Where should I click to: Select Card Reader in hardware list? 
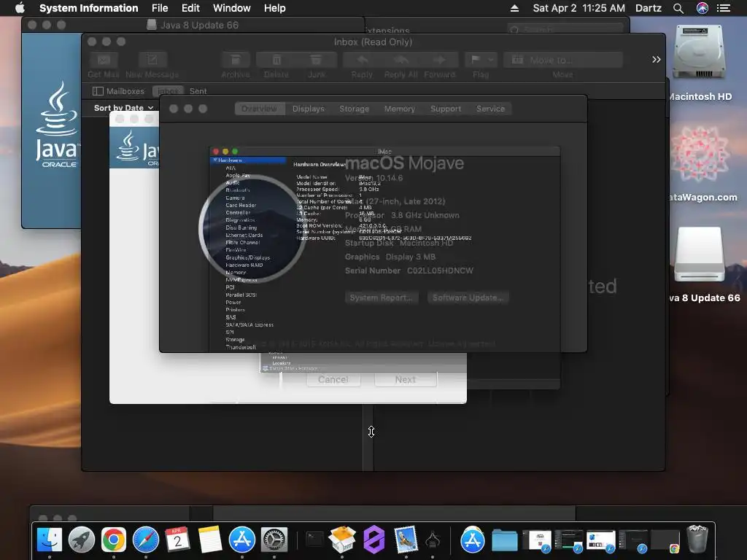[241, 205]
